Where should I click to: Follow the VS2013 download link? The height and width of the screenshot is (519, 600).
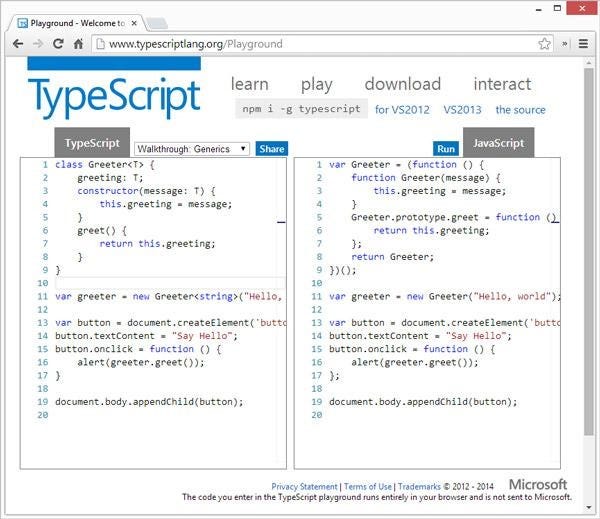462,110
